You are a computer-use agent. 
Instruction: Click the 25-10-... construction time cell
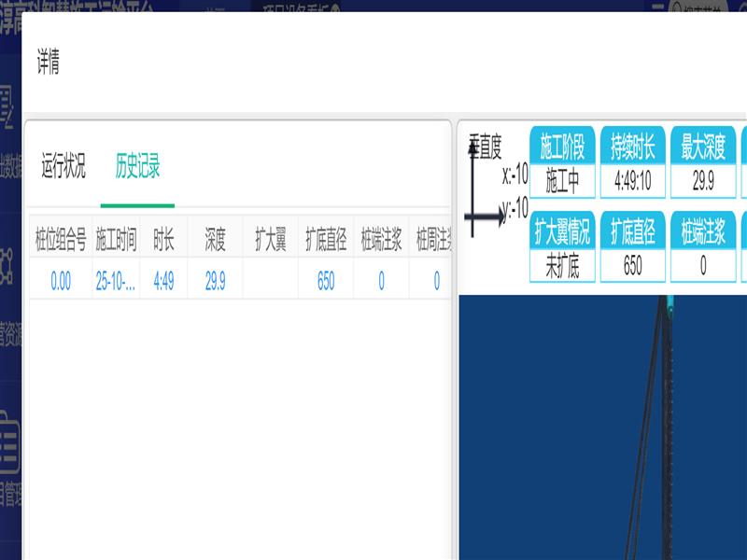point(117,281)
